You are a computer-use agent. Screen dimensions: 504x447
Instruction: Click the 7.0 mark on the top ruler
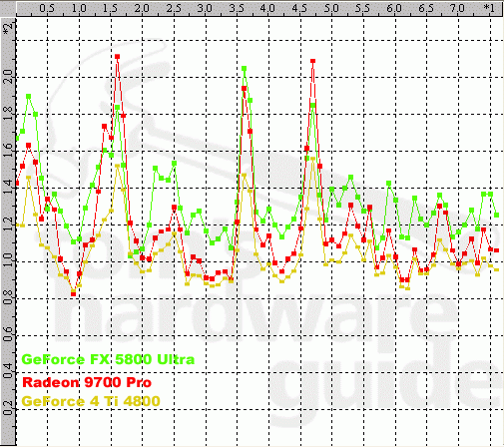click(x=457, y=8)
